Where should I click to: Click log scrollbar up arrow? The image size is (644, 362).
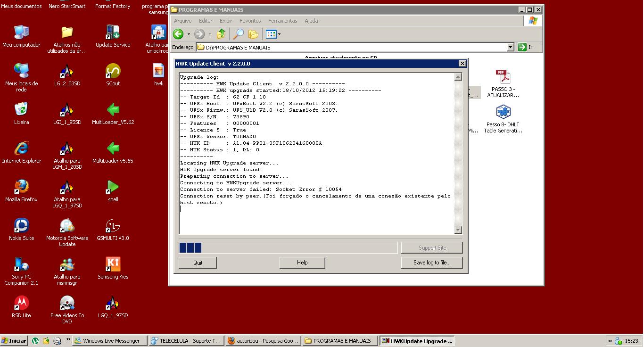point(458,77)
